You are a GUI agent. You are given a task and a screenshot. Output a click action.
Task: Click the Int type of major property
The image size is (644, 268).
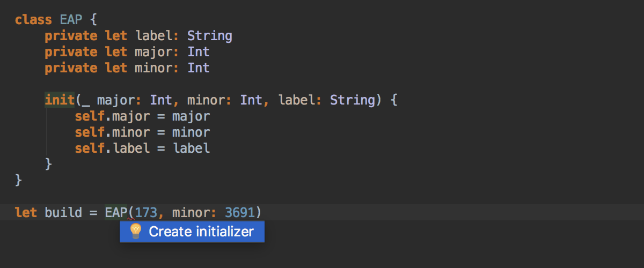pos(199,52)
